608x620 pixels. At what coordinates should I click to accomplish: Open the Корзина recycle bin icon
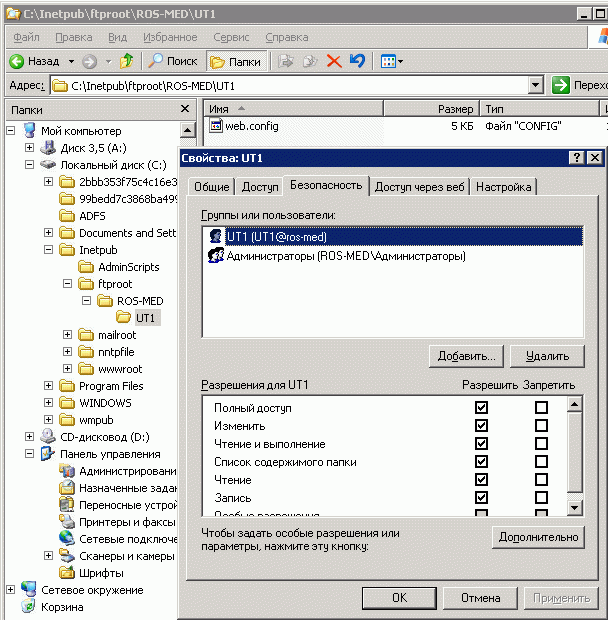coord(29,607)
